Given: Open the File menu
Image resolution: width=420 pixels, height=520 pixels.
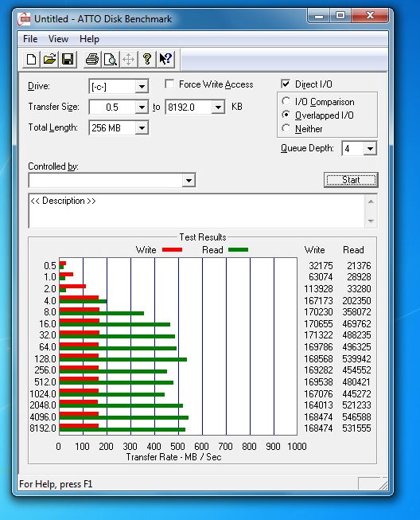Looking at the screenshot, I should point(30,39).
